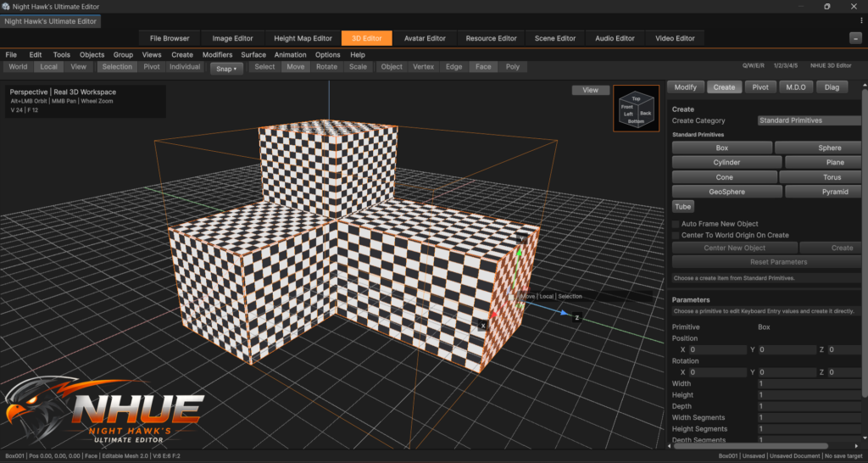Screen dimensions: 868x463
Task: Open the Modifiers menu
Action: pos(218,55)
